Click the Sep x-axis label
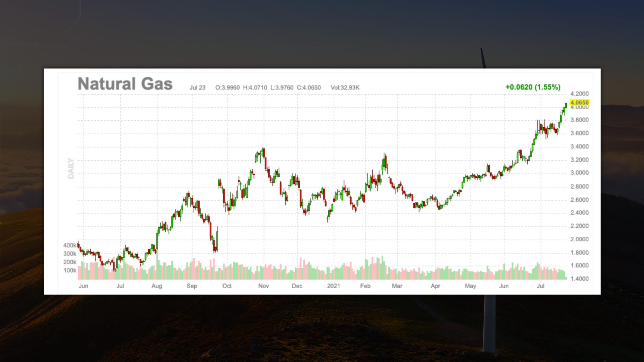Screen dimensions: 644x362 point(192,286)
